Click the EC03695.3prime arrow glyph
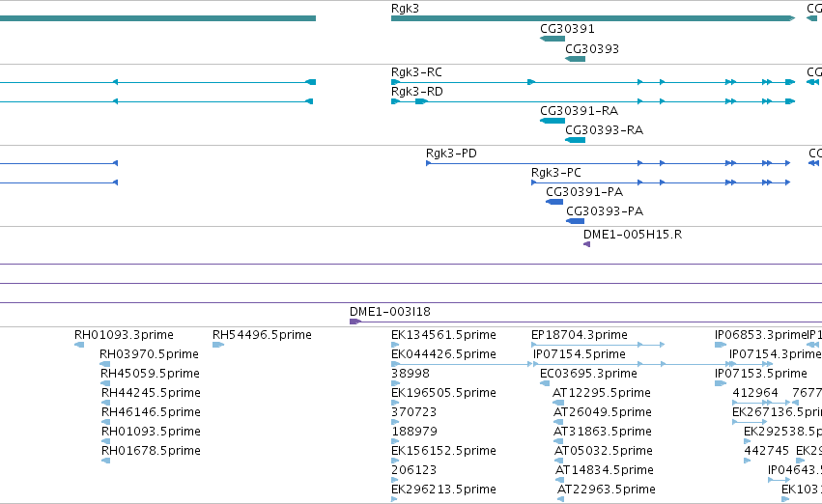 pyautogui.click(x=545, y=383)
